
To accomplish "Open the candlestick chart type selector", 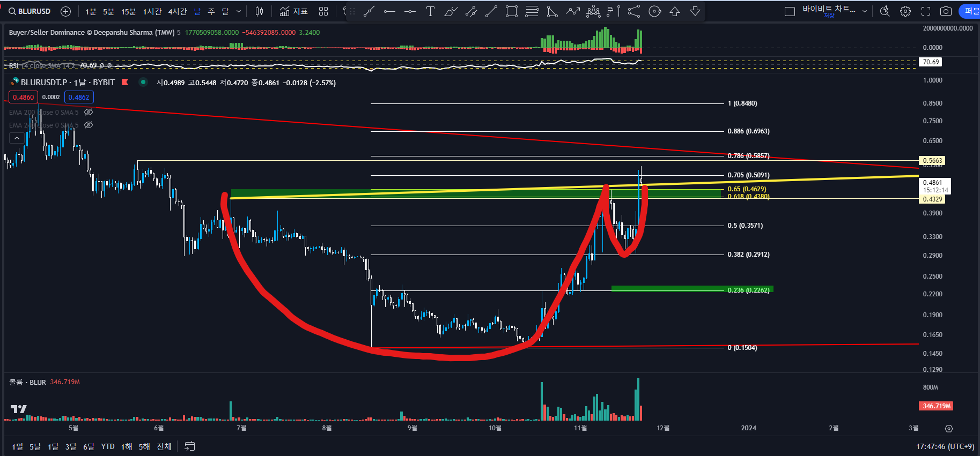I will pyautogui.click(x=259, y=11).
